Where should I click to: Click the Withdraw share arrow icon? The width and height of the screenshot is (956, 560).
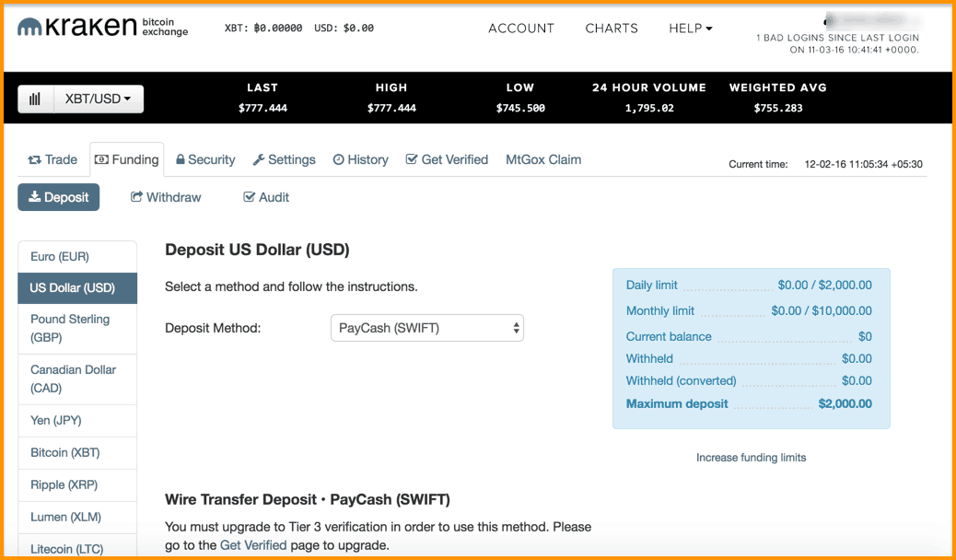tap(136, 197)
